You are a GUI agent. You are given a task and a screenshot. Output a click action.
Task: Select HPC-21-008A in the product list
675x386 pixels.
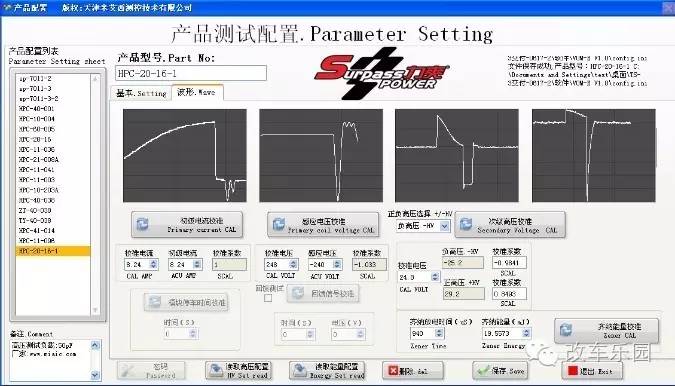point(53,160)
